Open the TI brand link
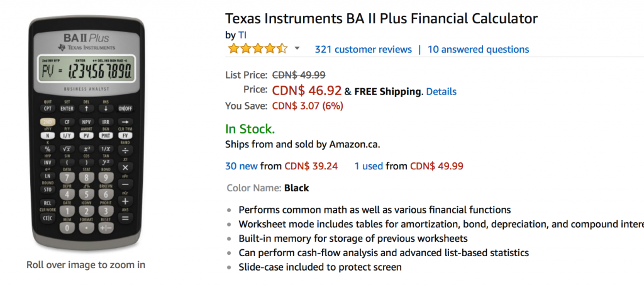Screen dimensions: 644x287 pyautogui.click(x=242, y=34)
